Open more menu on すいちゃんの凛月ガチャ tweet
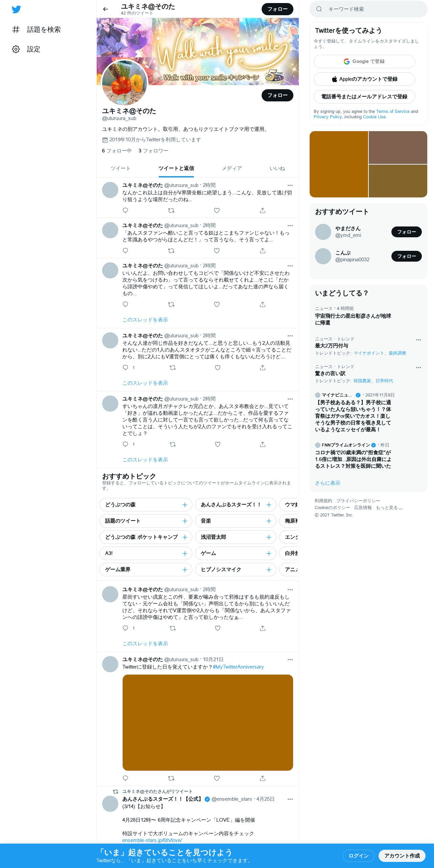The height and width of the screenshot is (868, 434). pyautogui.click(x=290, y=399)
